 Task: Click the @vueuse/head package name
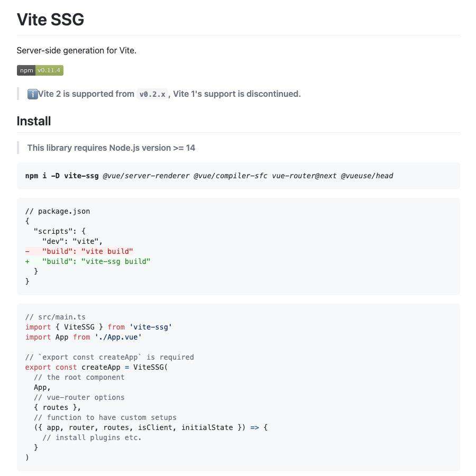click(x=367, y=176)
